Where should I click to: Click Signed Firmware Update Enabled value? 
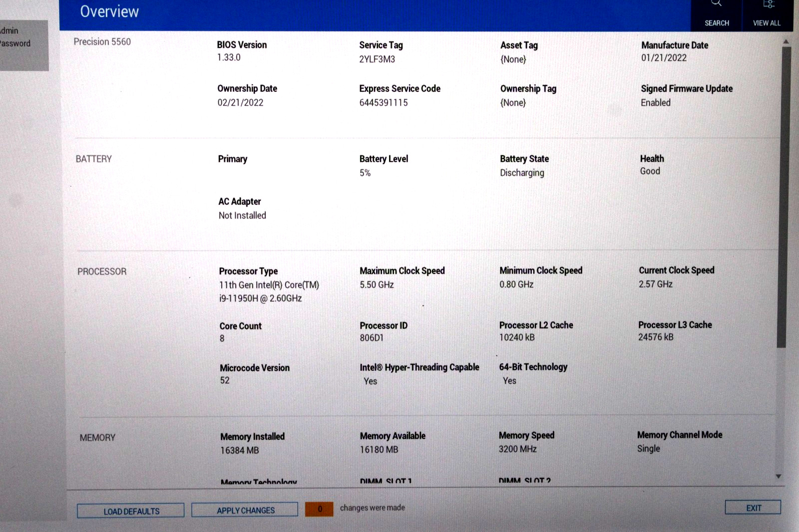[x=656, y=102]
